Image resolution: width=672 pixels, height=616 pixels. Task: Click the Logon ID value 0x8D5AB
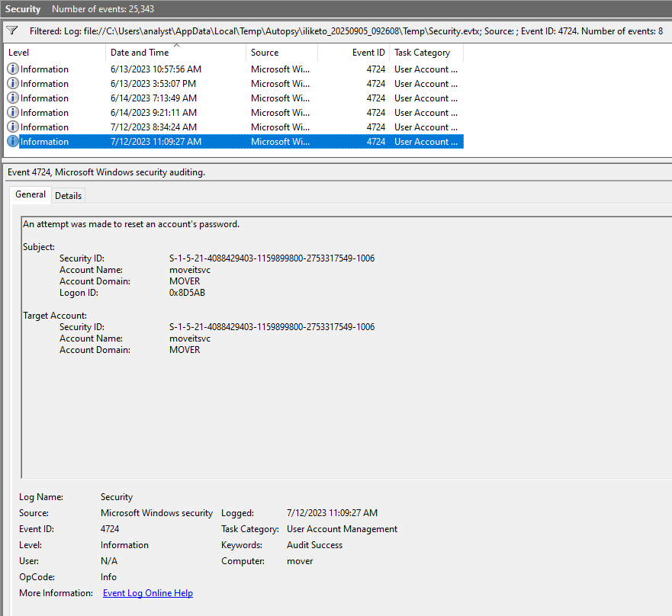(187, 293)
